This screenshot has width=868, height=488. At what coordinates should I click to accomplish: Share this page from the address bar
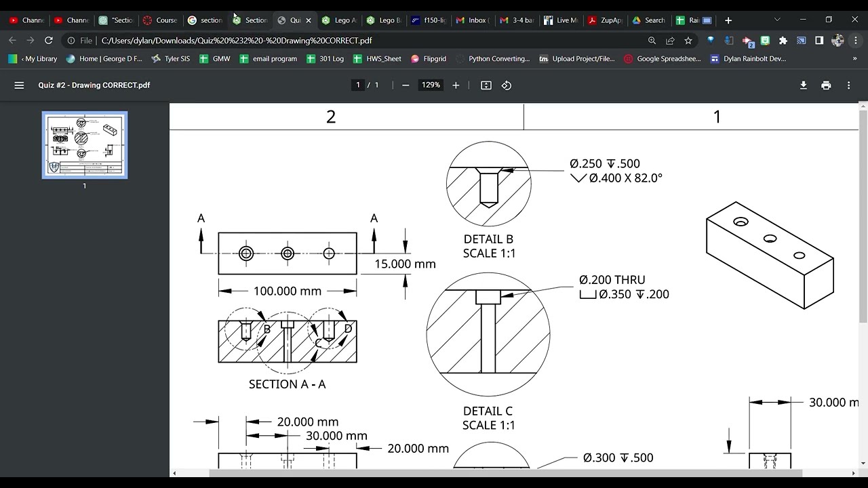pyautogui.click(x=670, y=41)
